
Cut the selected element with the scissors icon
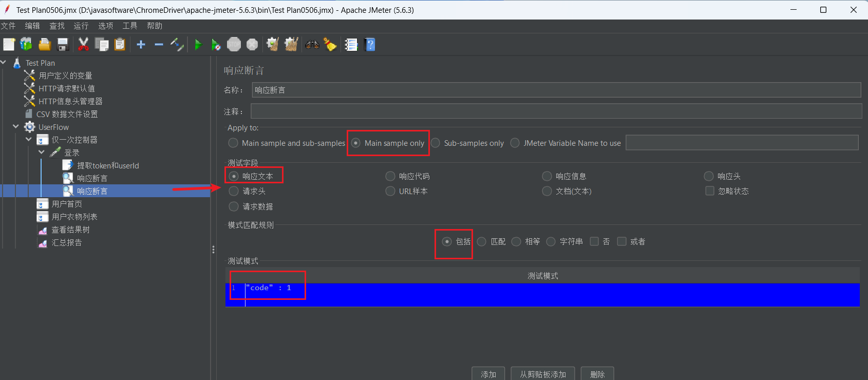83,45
